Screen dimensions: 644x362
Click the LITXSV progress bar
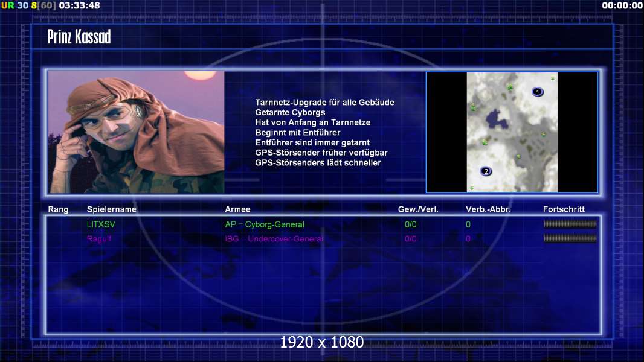coord(570,224)
